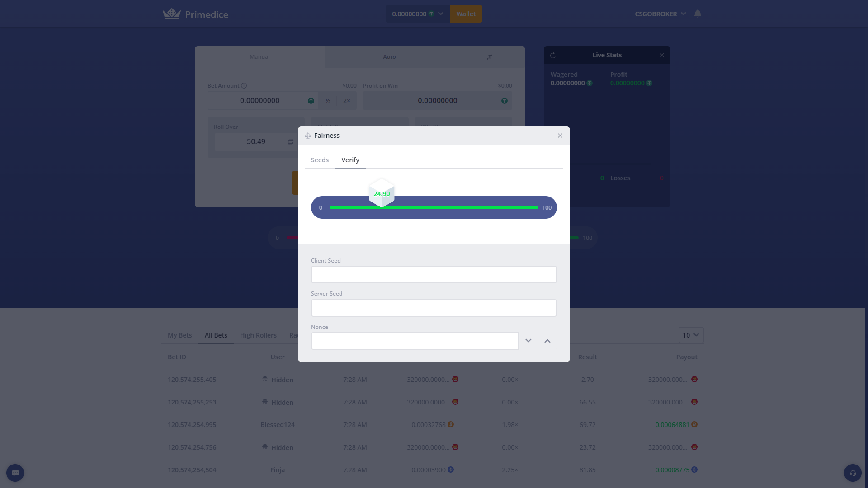Decrease the Nonce with down chevron
This screenshot has height=488, width=868.
click(528, 341)
